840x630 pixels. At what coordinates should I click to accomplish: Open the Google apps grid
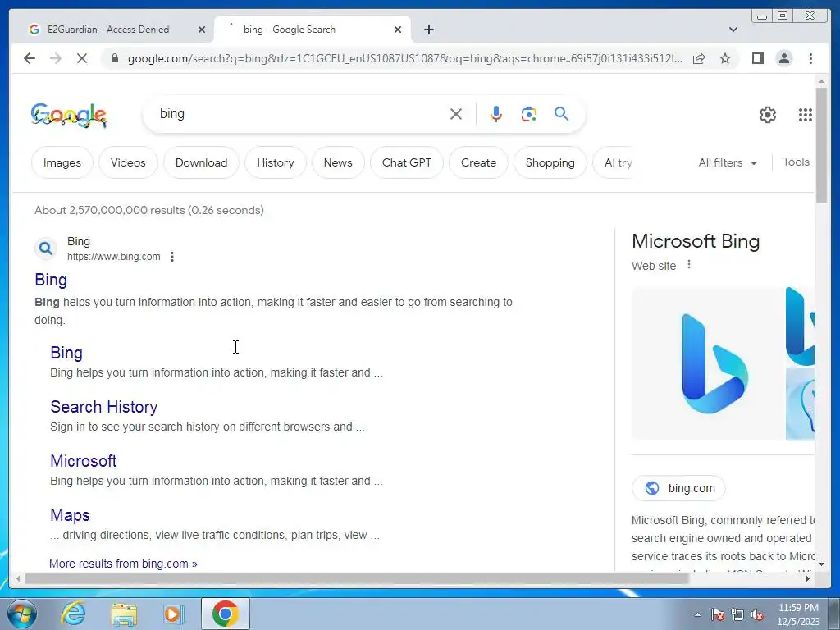(x=806, y=115)
